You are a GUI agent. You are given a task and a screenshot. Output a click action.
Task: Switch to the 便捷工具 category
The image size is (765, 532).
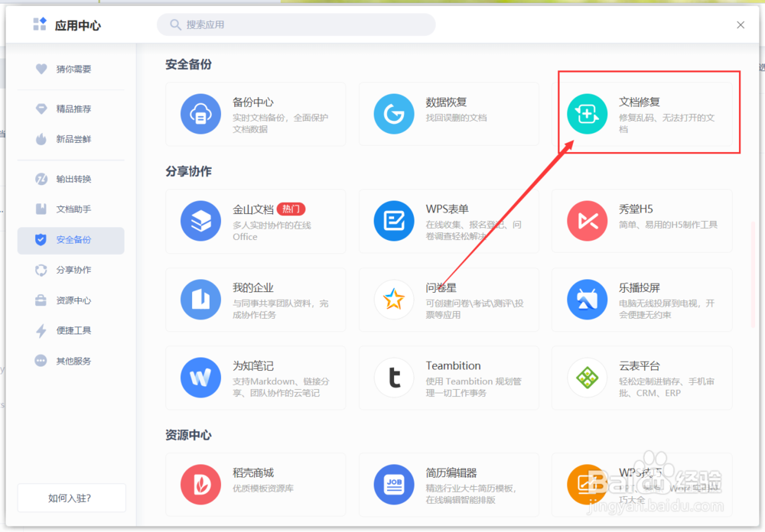click(70, 331)
